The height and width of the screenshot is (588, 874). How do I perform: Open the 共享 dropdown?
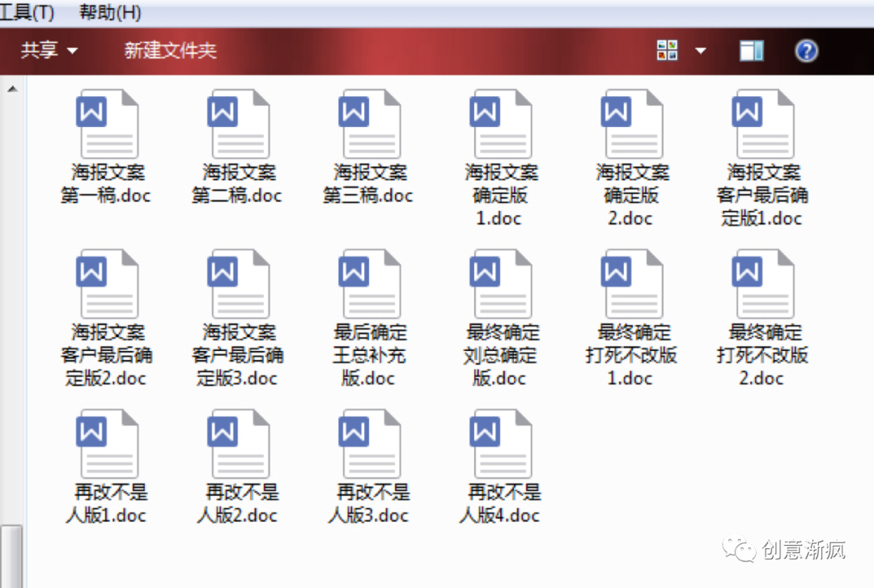coord(49,51)
